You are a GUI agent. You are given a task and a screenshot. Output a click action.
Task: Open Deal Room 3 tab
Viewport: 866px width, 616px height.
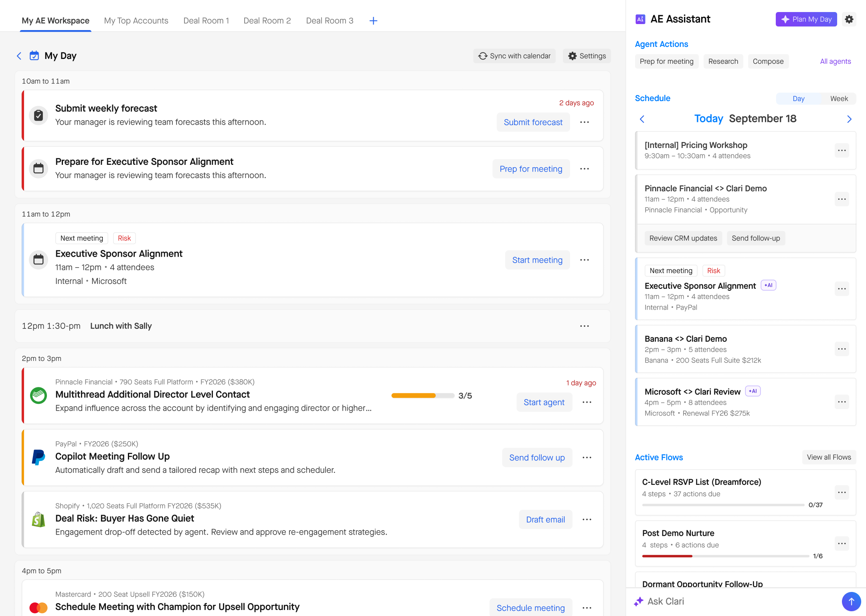click(x=330, y=20)
